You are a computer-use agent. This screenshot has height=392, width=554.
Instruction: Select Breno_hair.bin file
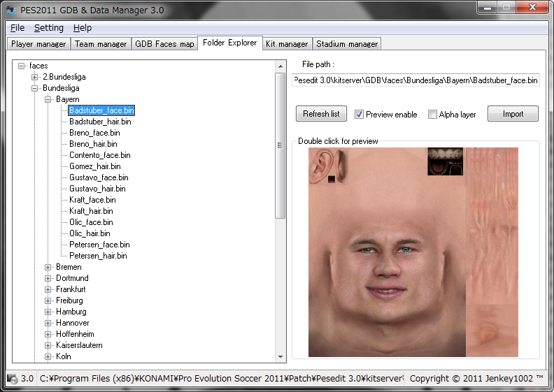coord(93,144)
